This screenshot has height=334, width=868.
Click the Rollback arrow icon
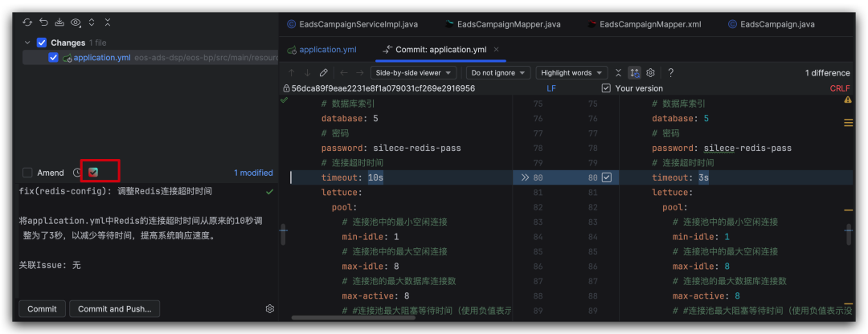click(x=43, y=22)
